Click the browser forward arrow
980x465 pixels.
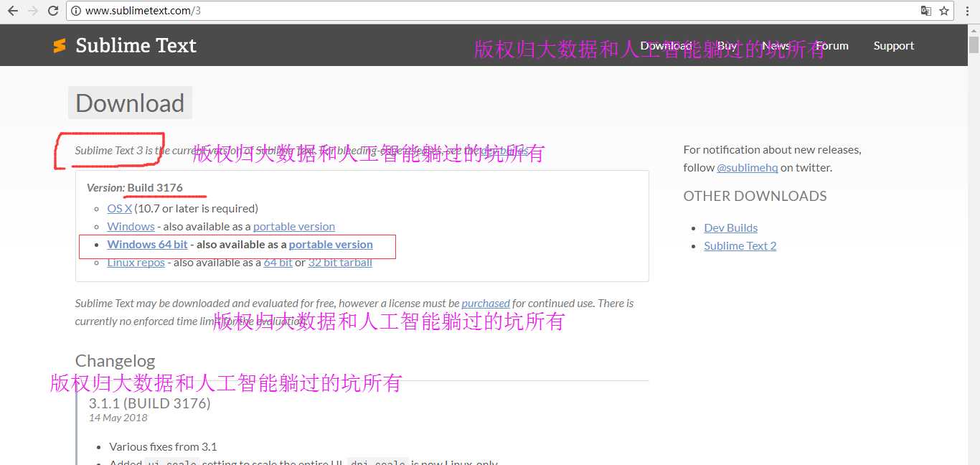(x=32, y=11)
